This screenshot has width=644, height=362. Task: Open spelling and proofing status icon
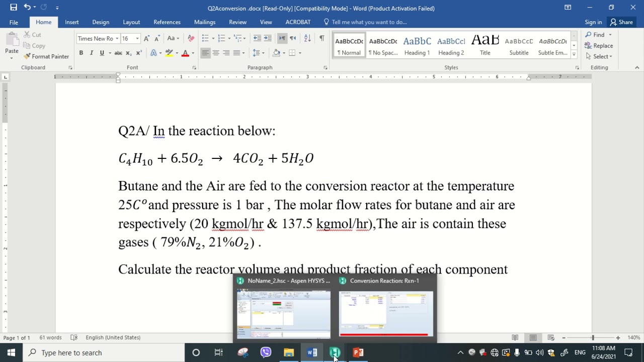[x=74, y=337]
